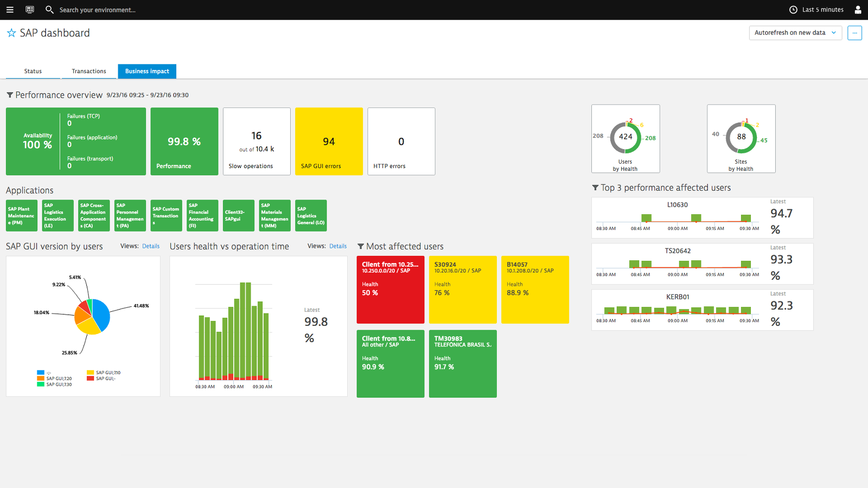Switch to the Transactions tab
Screen dimensions: 868x488
click(88, 71)
